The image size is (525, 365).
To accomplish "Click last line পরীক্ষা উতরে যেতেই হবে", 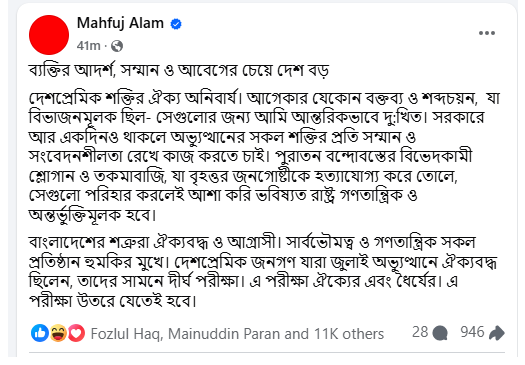I will click(112, 301).
